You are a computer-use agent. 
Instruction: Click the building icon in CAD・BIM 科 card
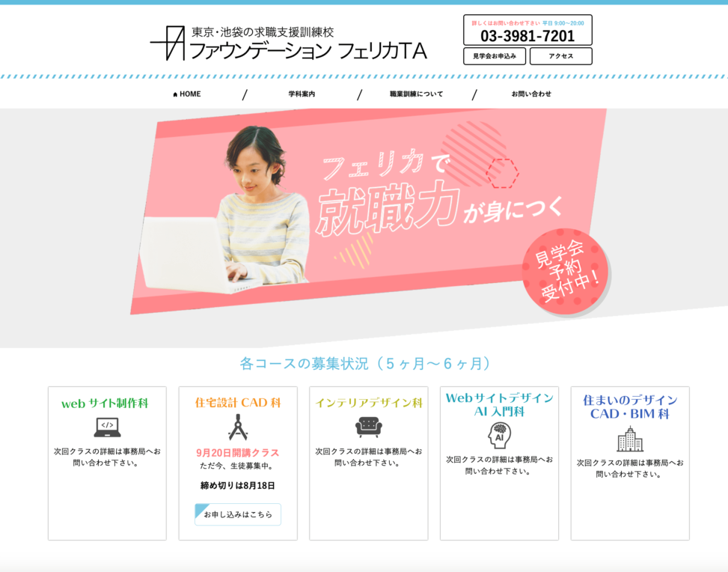(x=630, y=439)
